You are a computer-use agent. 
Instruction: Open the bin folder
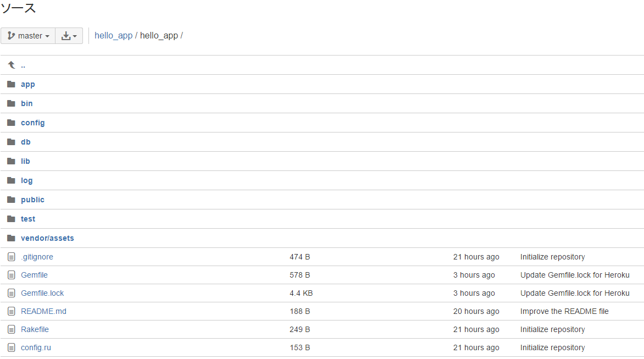tap(27, 103)
